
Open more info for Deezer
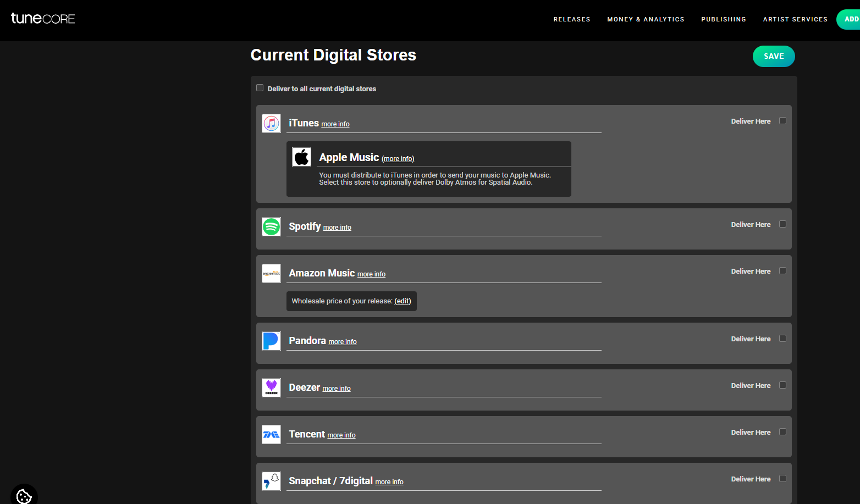point(337,389)
